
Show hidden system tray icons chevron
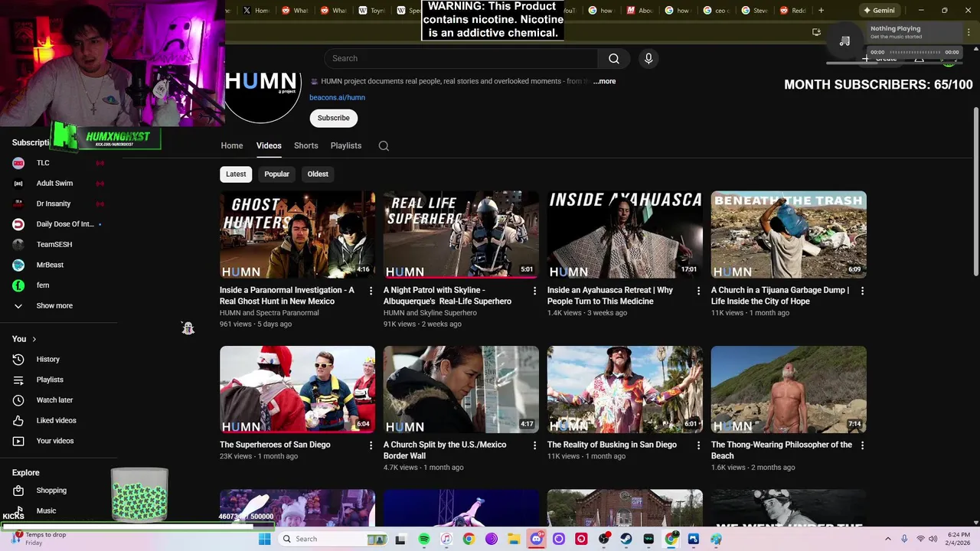[890, 539]
